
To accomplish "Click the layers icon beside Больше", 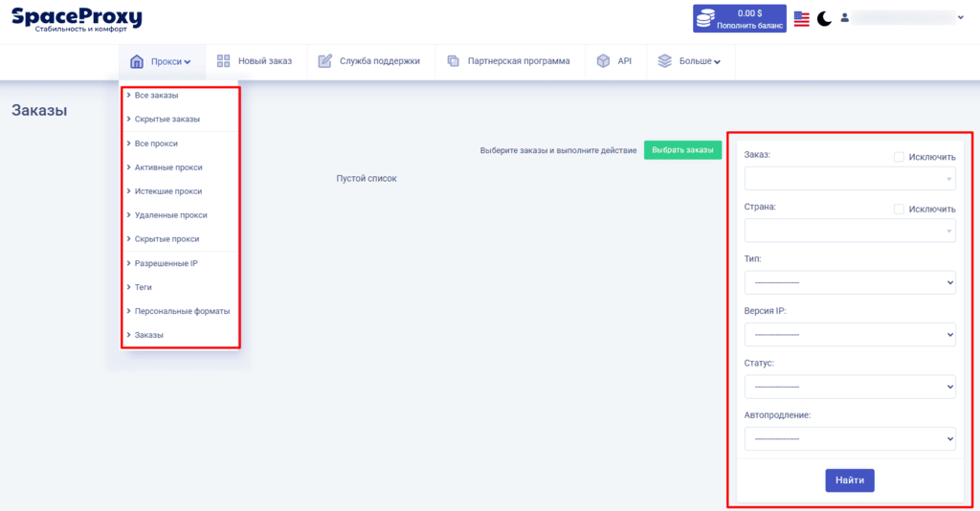I will tap(665, 61).
